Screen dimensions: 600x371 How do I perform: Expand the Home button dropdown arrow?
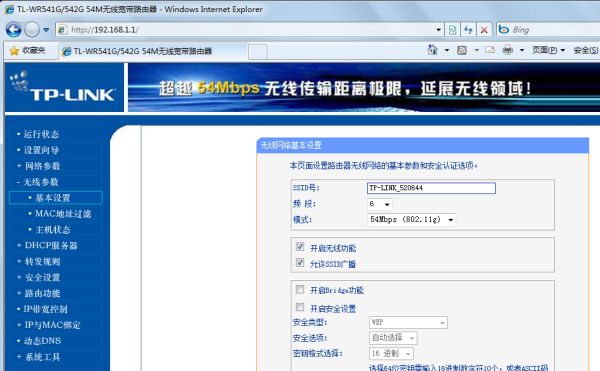(447, 50)
